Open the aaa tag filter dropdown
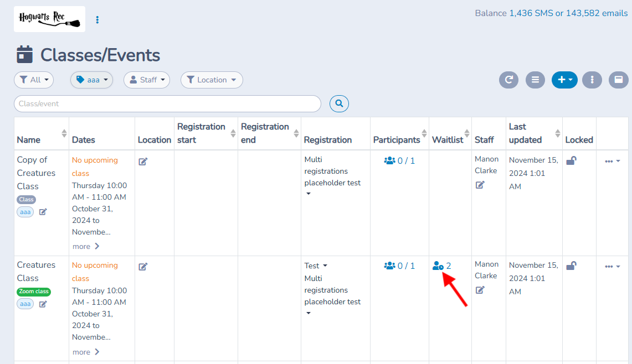Screen dimensions: 632x364 click(91, 80)
